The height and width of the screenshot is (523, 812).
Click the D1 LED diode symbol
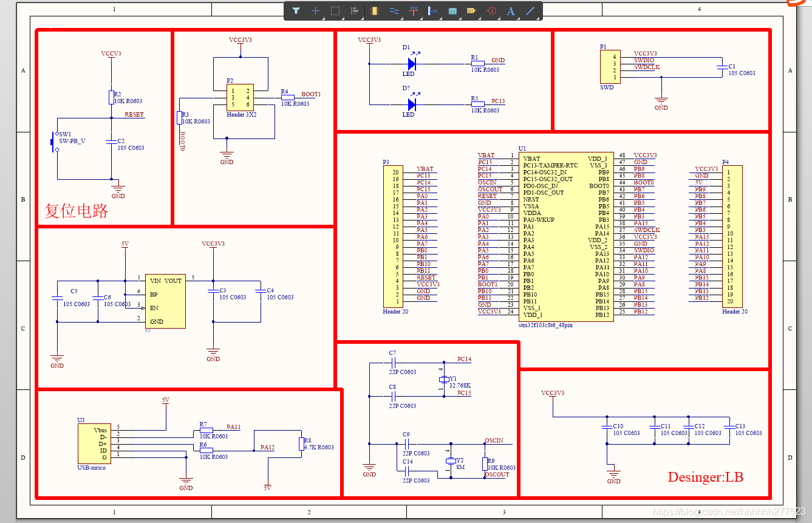411,63
